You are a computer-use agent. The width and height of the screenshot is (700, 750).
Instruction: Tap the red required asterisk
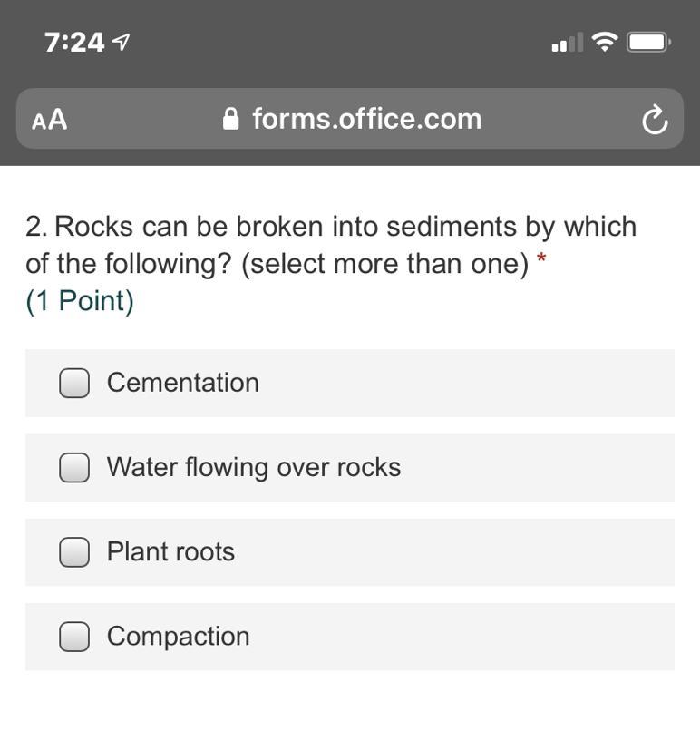[541, 259]
